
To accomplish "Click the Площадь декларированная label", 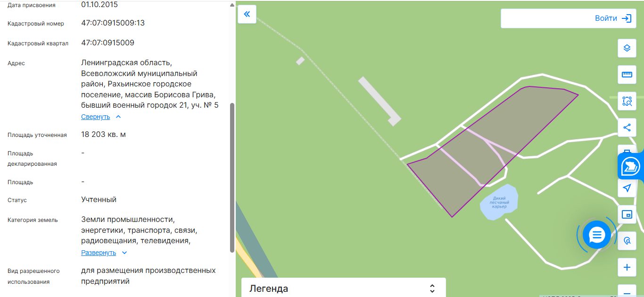I will point(32,159).
